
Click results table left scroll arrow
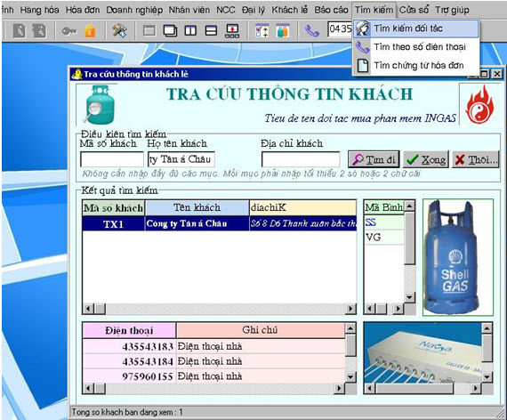(88, 309)
